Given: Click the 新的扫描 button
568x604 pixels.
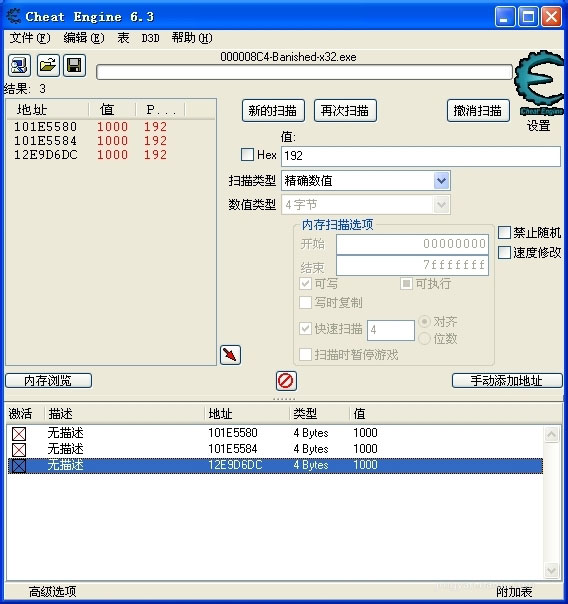Looking at the screenshot, I should point(273,111).
